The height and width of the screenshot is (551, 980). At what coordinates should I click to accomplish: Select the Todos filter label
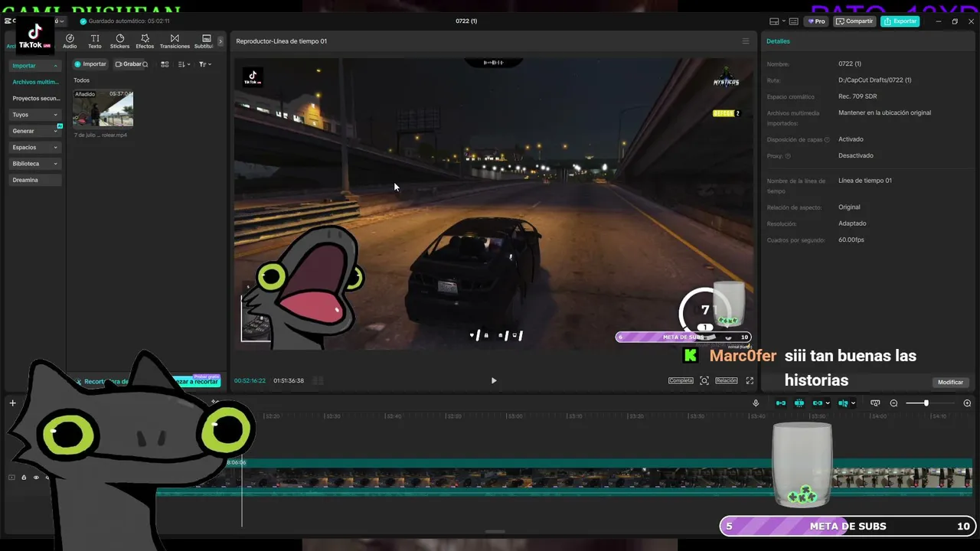coord(81,80)
